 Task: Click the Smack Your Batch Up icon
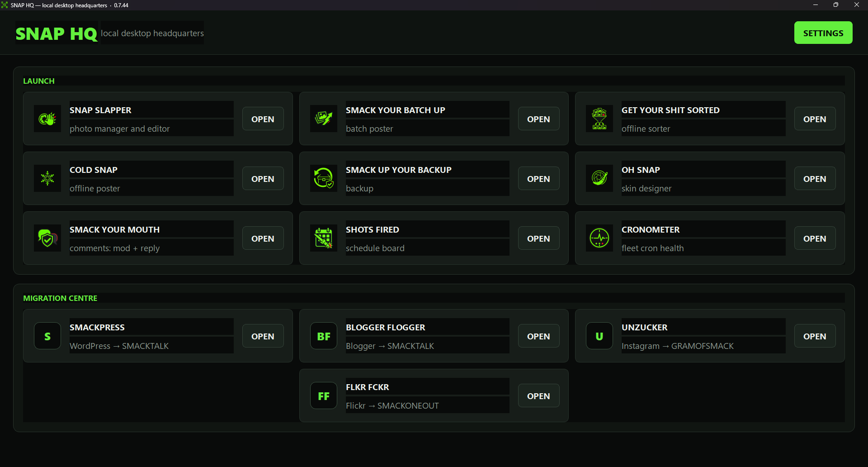click(x=324, y=119)
